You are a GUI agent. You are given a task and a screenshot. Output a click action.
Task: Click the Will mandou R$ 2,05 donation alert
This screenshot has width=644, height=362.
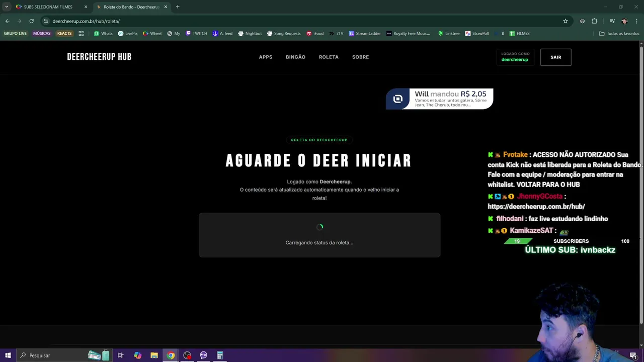[439, 99]
